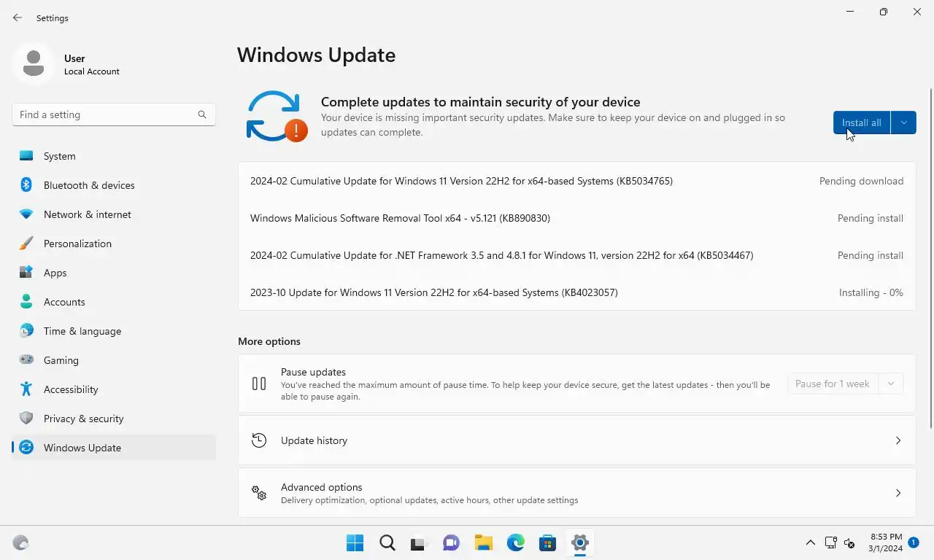Open taskbar Search magnifier
The width and height of the screenshot is (934, 560).
[x=387, y=542]
